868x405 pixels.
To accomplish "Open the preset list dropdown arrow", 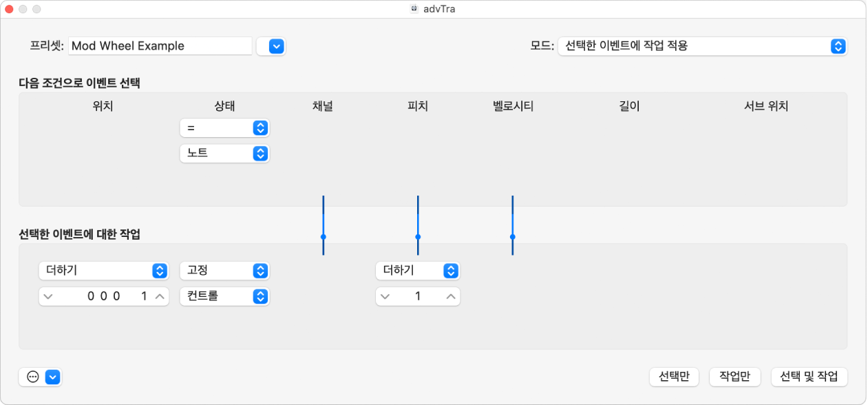I will (275, 46).
